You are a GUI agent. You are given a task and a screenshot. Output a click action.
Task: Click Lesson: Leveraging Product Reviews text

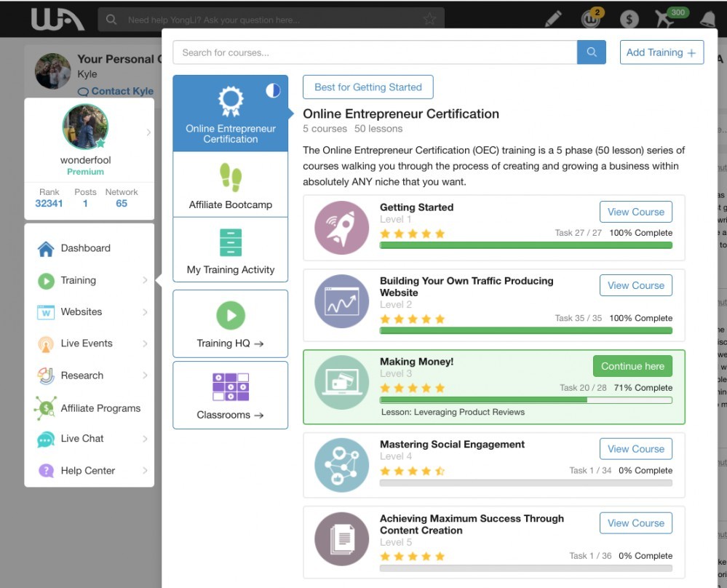453,412
